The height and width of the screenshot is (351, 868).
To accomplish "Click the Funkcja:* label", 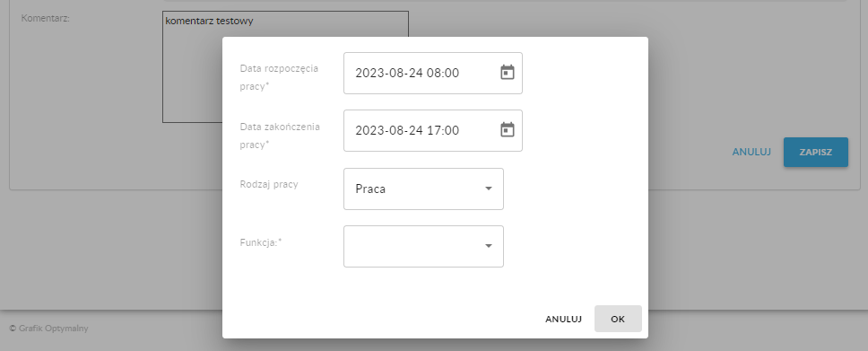I will tap(261, 242).
